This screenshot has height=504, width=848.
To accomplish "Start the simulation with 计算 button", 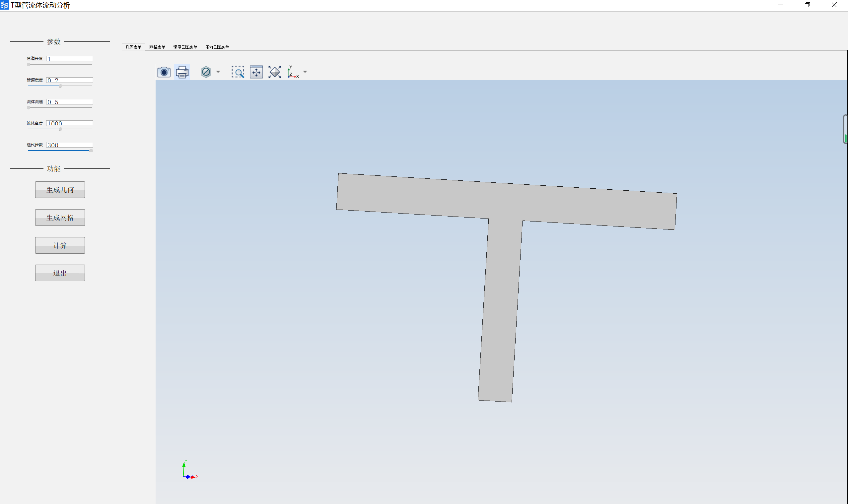I will (60, 245).
